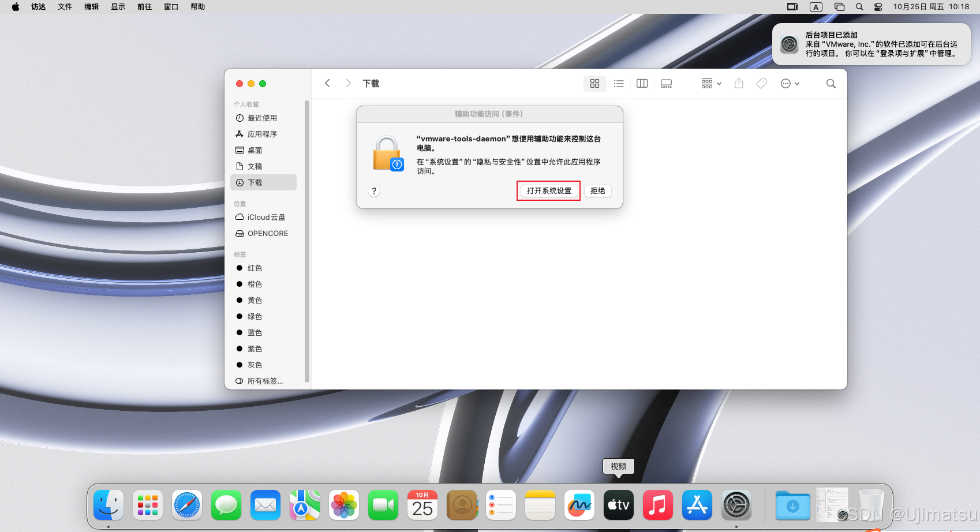Select 绿色 tag in sidebar
The image size is (980, 532).
coord(263,316)
